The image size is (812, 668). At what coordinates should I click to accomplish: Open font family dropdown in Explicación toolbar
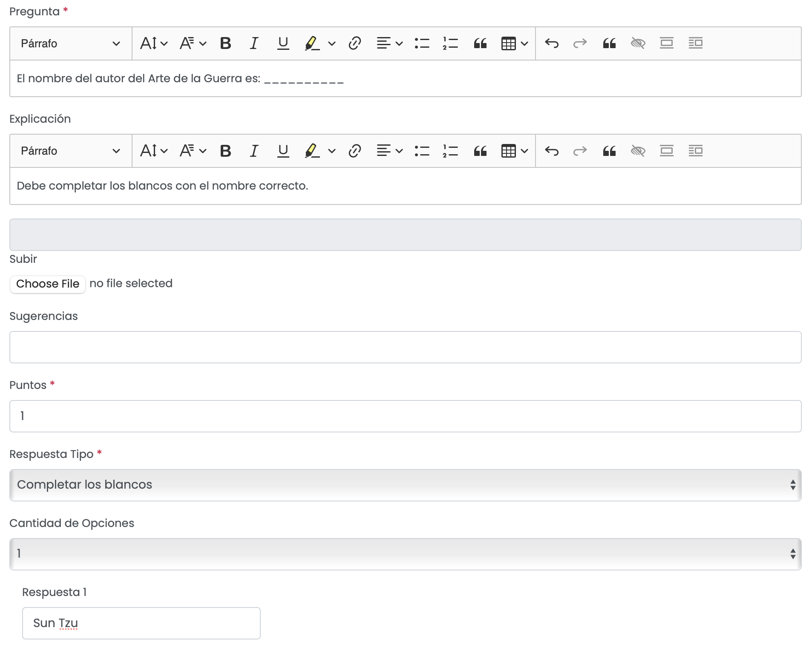193,151
